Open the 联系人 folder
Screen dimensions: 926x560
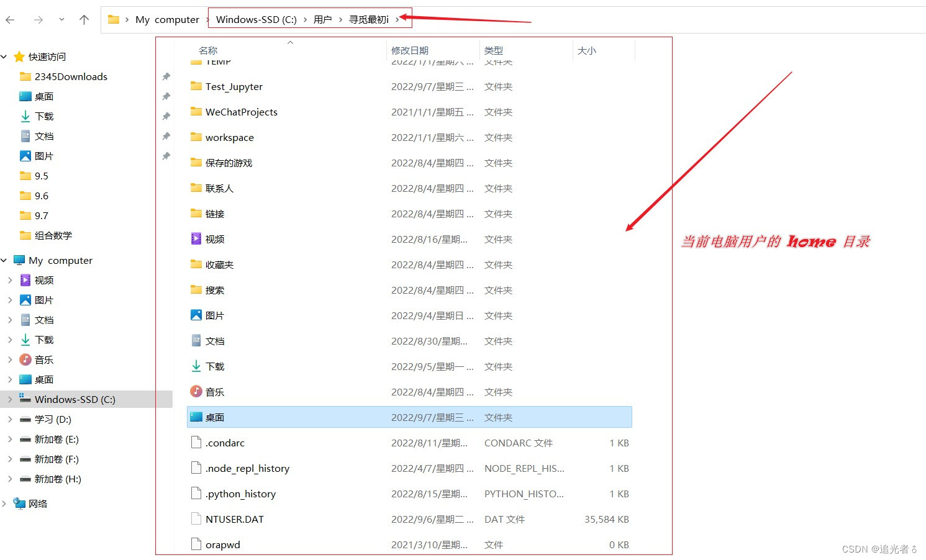coord(219,188)
